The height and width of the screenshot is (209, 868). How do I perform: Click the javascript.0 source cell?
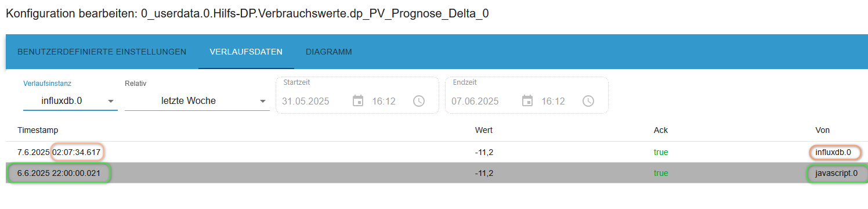coord(836,173)
